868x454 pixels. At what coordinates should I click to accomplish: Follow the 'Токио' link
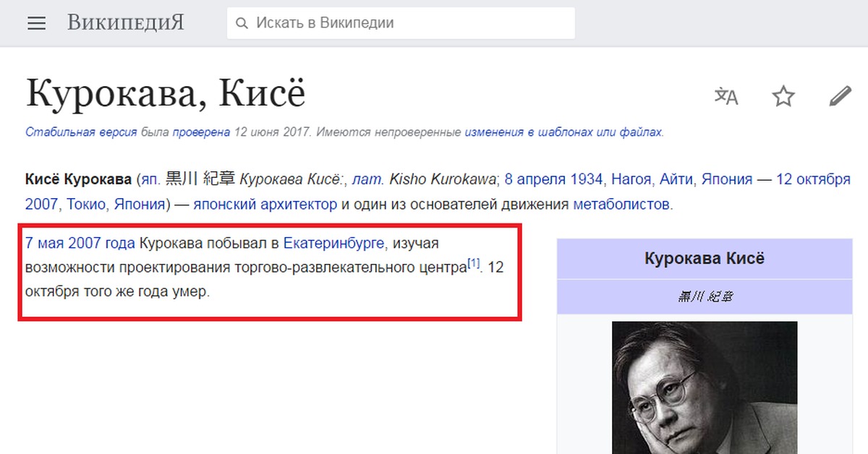coord(86,204)
